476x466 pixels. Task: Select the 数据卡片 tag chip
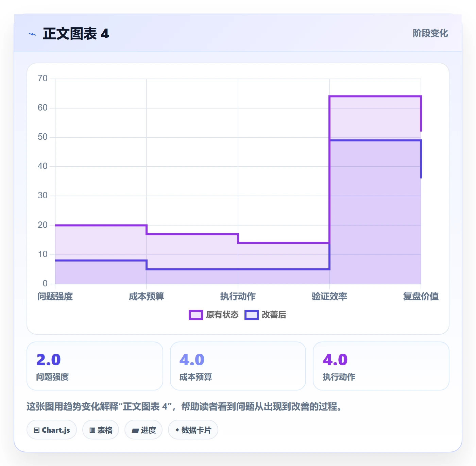click(193, 430)
